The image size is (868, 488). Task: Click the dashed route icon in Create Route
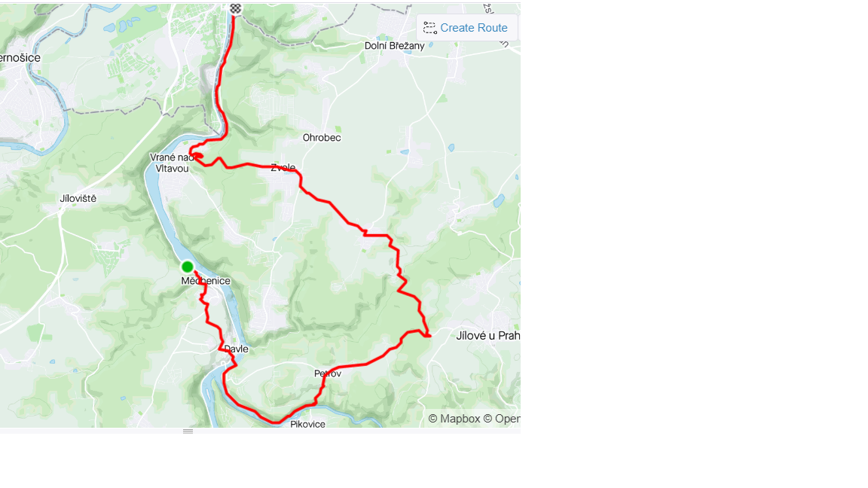click(x=429, y=28)
